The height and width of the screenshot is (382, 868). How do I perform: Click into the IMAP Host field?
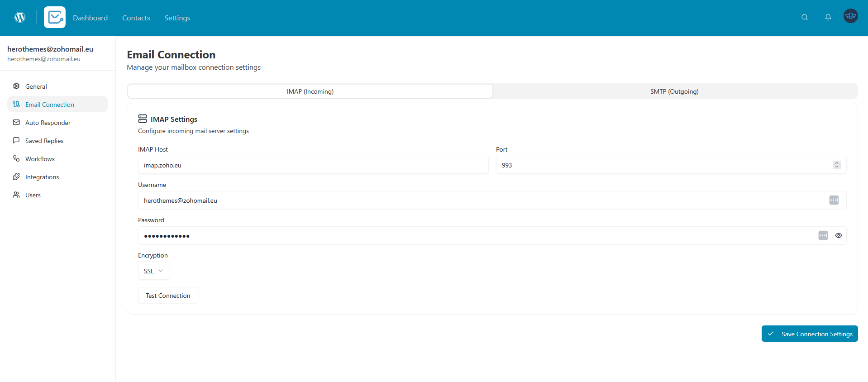click(x=313, y=165)
